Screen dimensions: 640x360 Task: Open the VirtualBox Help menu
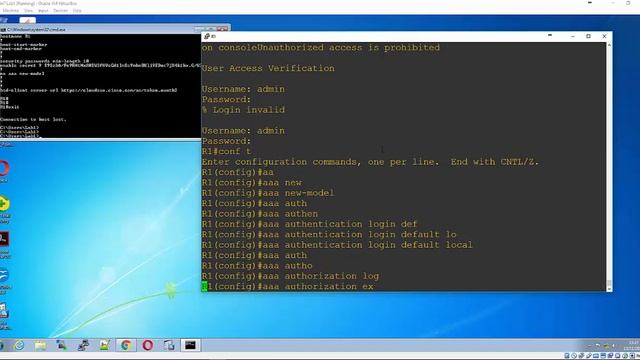pyautogui.click(x=77, y=10)
